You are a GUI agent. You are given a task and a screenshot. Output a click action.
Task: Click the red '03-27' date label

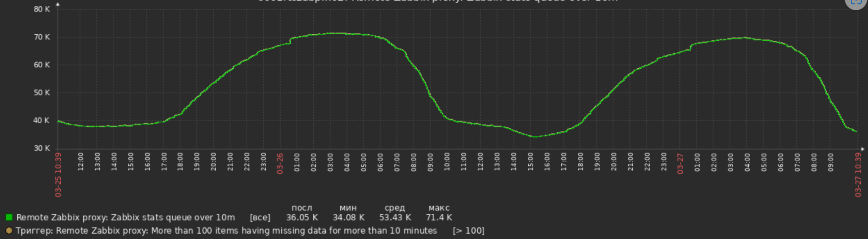[x=681, y=164]
